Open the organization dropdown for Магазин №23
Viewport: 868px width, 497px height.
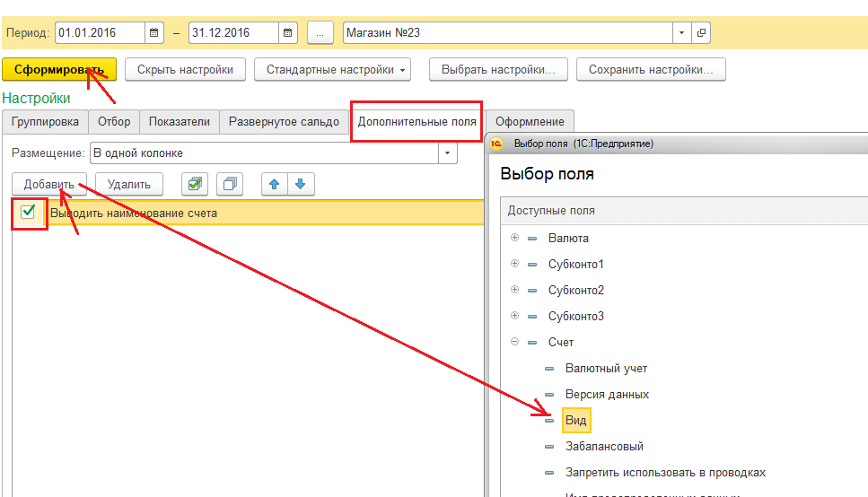click(682, 33)
